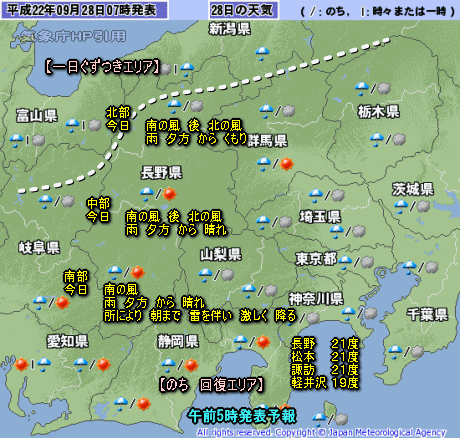
Task: Click the 【のち 回復エリア】 text
Action: point(211,385)
